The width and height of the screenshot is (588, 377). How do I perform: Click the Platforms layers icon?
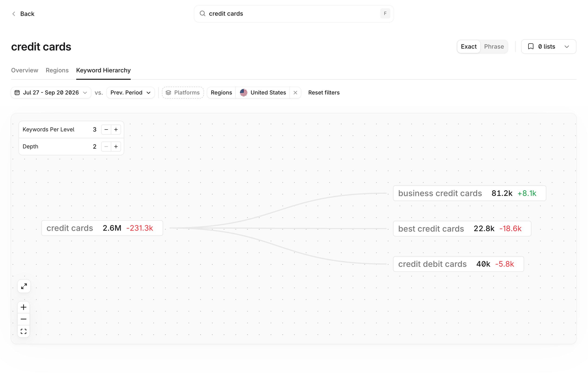[168, 93]
